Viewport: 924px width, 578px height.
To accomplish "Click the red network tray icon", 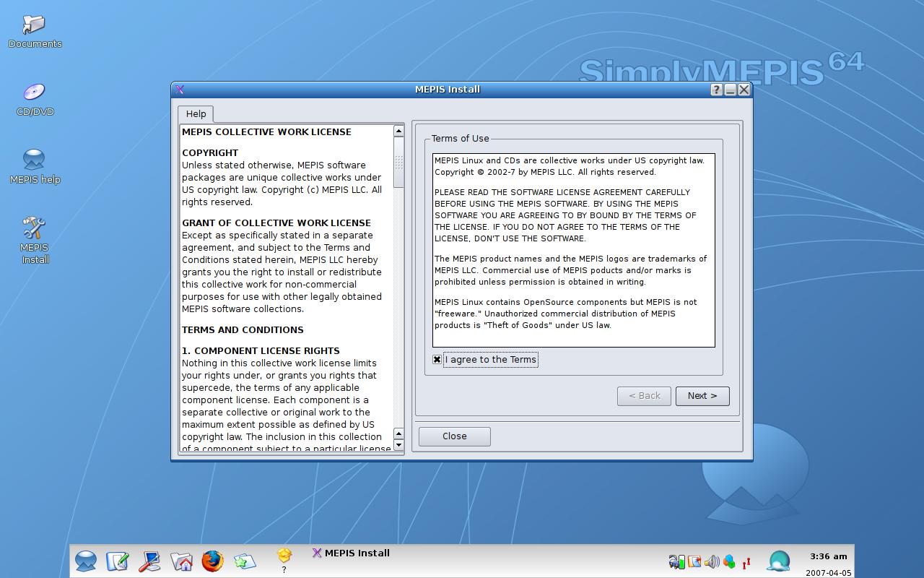I will (x=746, y=562).
